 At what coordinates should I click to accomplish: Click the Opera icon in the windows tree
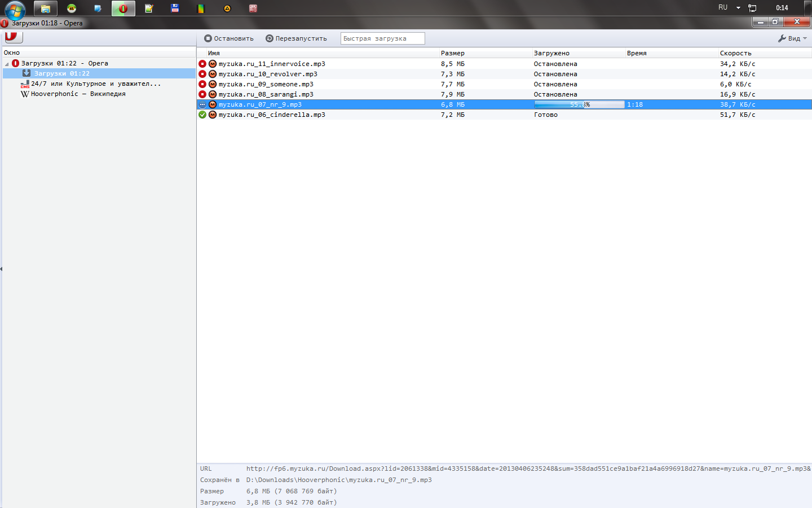[15, 63]
